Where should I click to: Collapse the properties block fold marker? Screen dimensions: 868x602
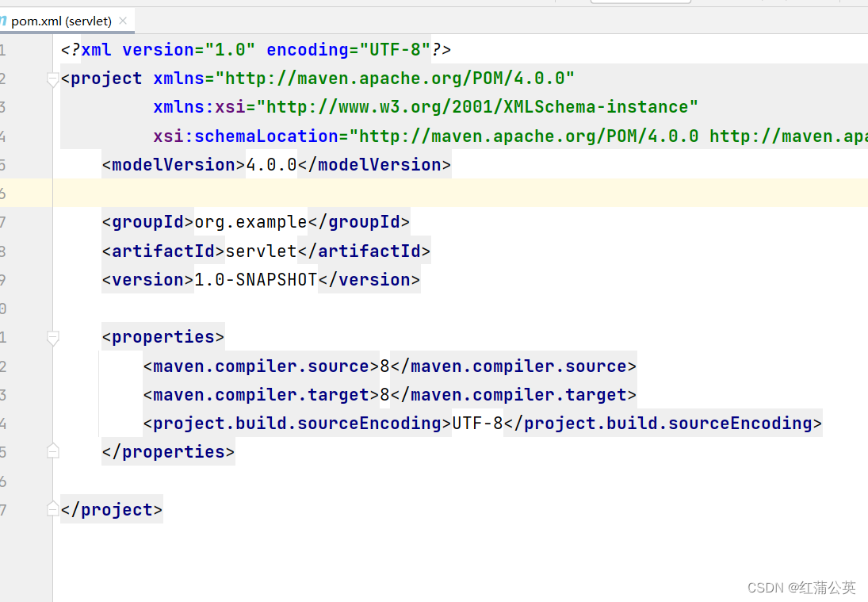point(52,338)
